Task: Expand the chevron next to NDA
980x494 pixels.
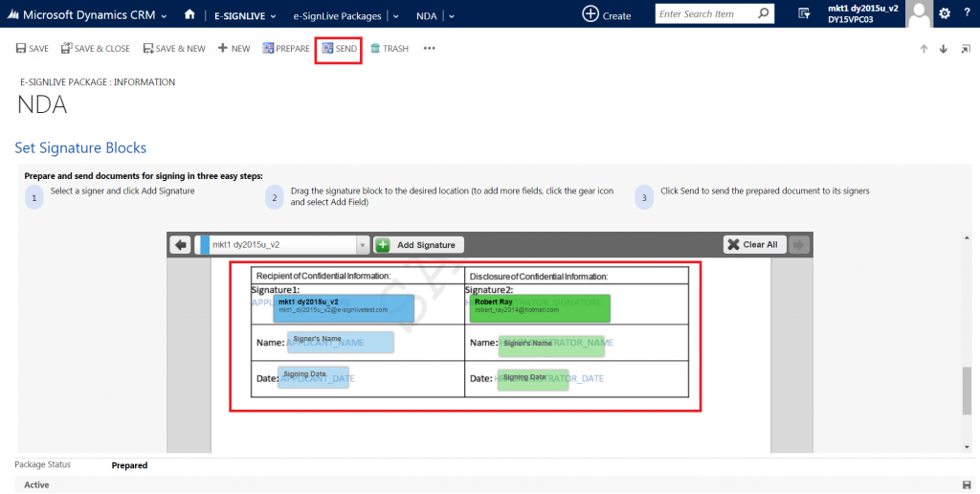Action: click(x=452, y=16)
